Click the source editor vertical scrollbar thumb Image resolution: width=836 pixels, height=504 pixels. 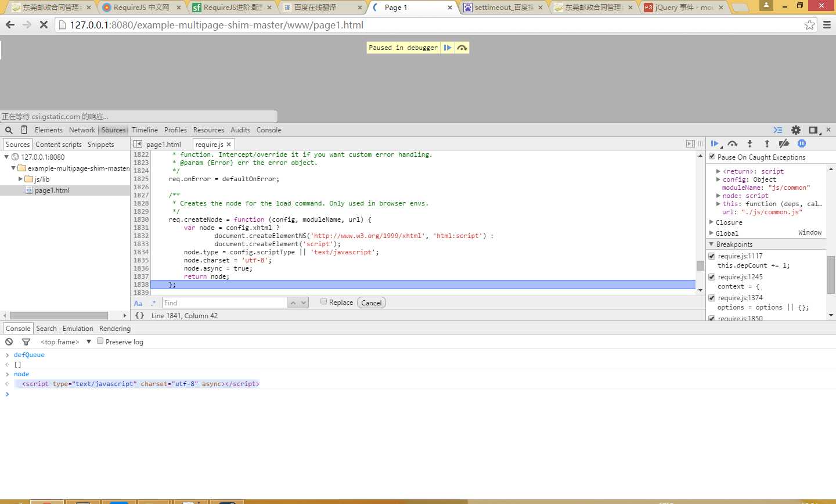click(x=700, y=265)
